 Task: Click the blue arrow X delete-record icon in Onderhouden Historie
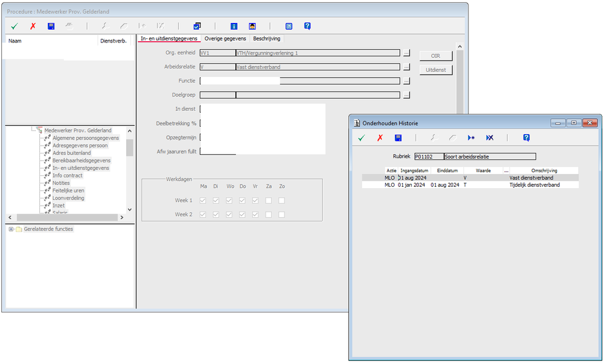pyautogui.click(x=490, y=138)
